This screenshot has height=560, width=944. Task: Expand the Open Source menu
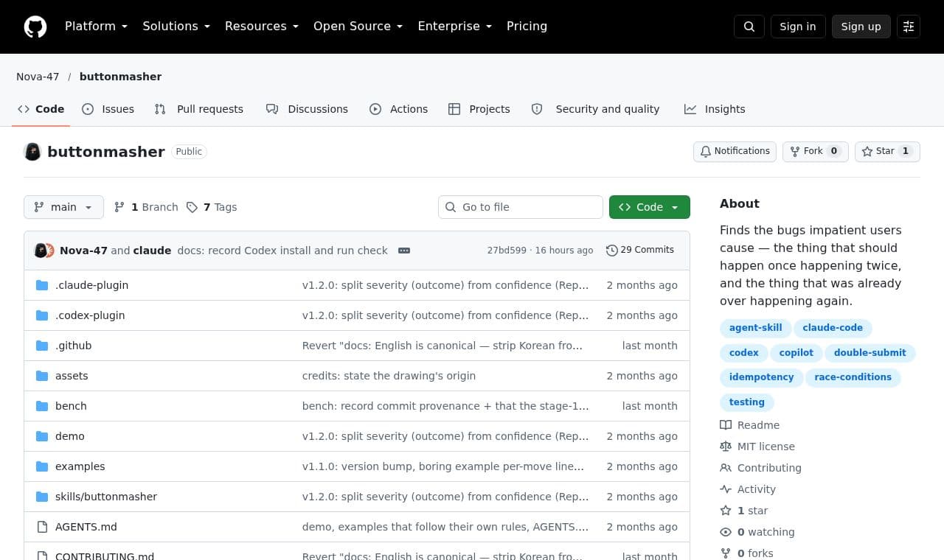point(358,27)
